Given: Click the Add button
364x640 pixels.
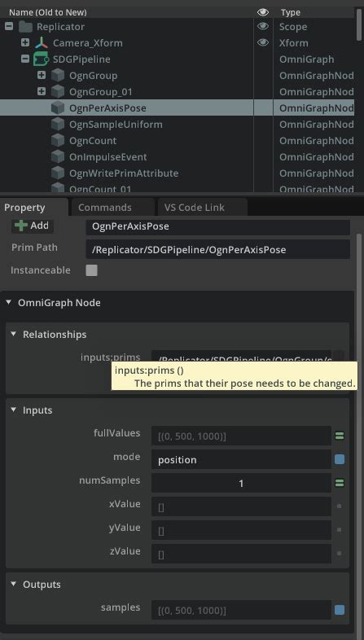Looking at the screenshot, I should tap(33, 226).
